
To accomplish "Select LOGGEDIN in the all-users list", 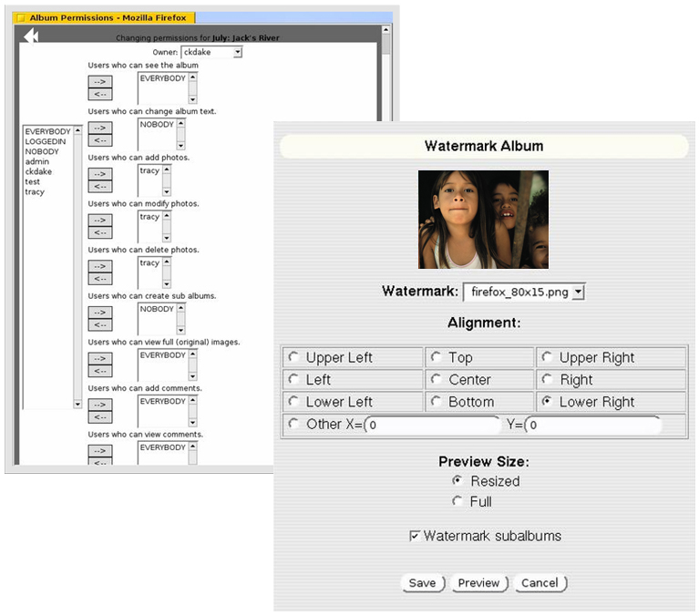I will 46,142.
